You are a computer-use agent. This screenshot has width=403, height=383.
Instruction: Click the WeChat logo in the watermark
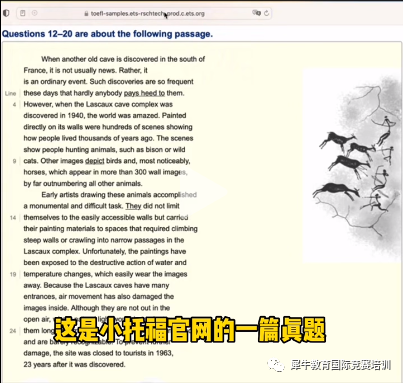point(276,365)
